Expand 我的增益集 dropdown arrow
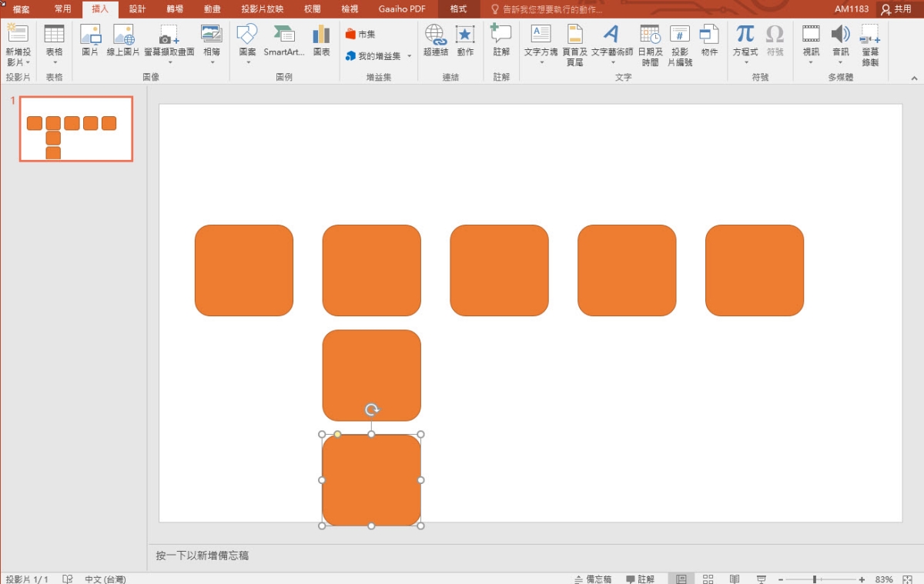 [410, 56]
